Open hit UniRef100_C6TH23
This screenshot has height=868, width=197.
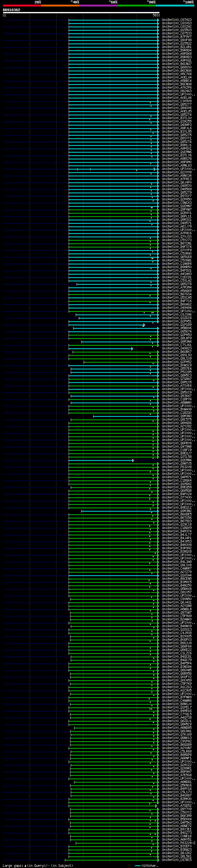(x=176, y=20)
